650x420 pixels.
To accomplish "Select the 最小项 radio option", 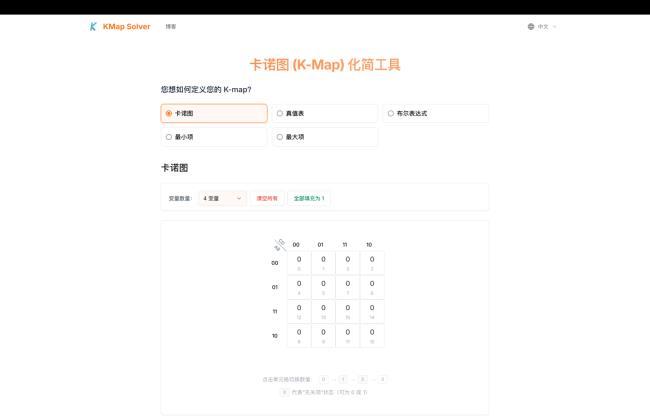I will pos(214,137).
